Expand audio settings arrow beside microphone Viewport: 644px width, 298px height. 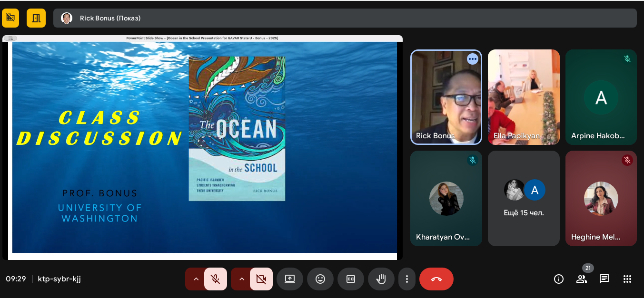click(x=196, y=279)
